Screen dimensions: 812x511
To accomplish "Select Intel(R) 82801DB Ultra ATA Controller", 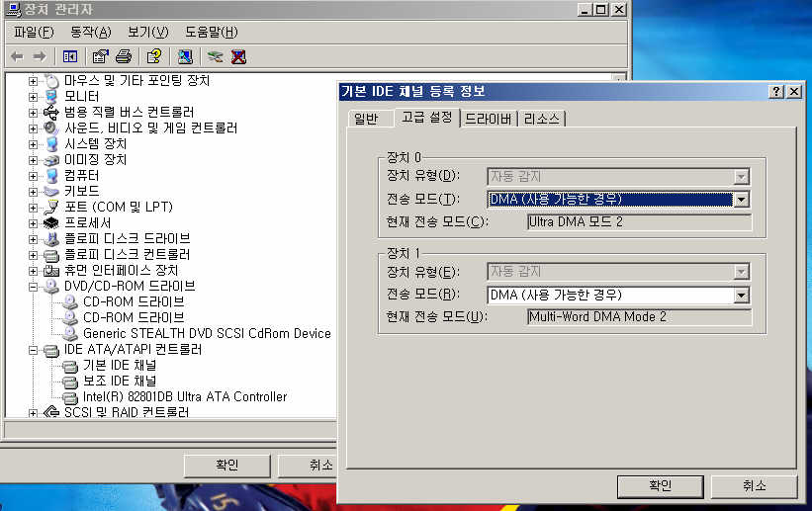I will coord(185,396).
